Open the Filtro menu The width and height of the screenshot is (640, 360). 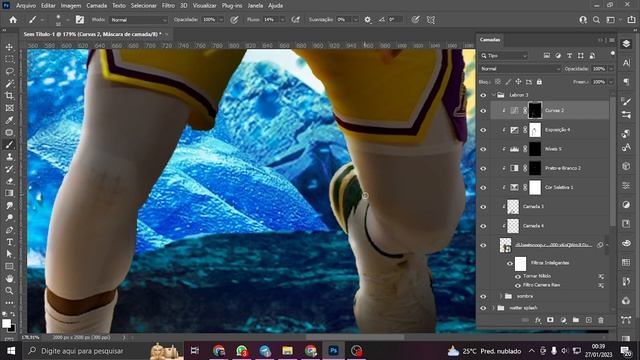pos(168,6)
